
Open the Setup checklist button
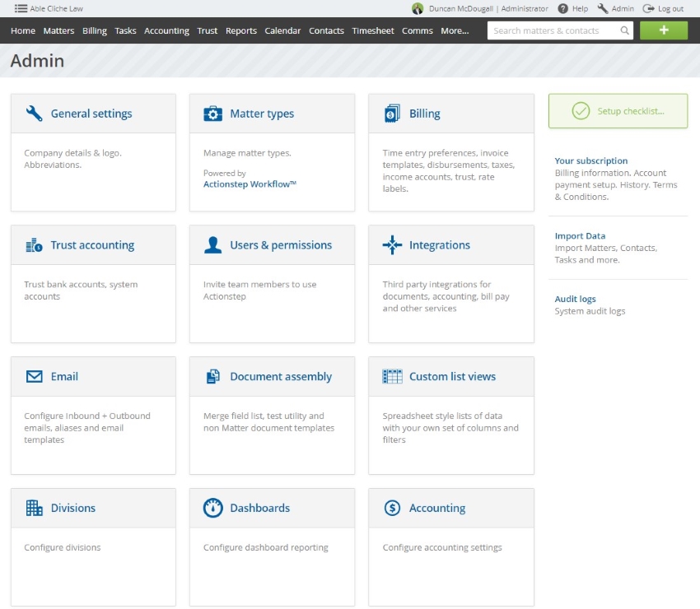point(618,111)
